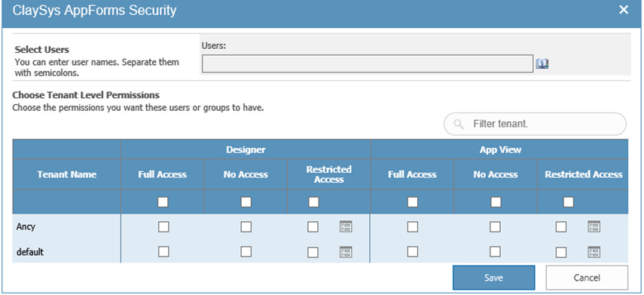Check Designer Restricted Access for Ancy
The width and height of the screenshot is (644, 295).
pos(313,226)
